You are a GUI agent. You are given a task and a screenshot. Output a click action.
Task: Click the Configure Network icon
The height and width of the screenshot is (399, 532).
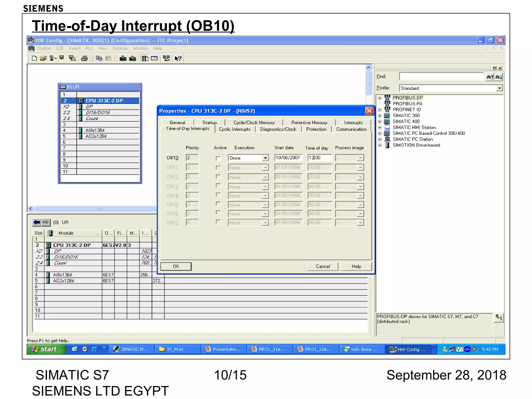[x=167, y=58]
